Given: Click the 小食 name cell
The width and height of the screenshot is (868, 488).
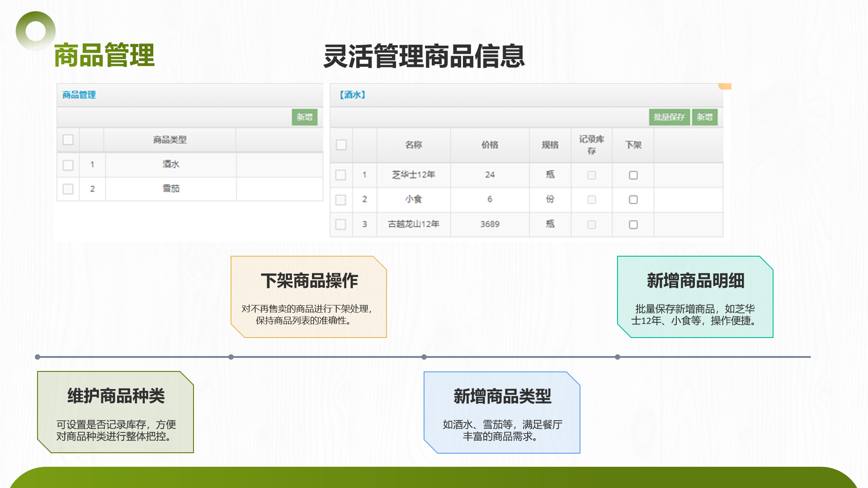Looking at the screenshot, I should (x=413, y=199).
